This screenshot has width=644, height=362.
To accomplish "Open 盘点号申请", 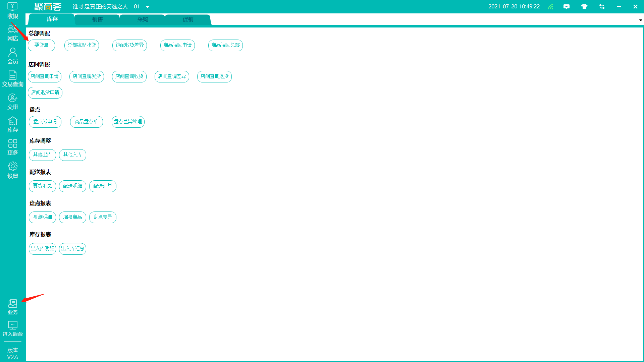I will (45, 122).
